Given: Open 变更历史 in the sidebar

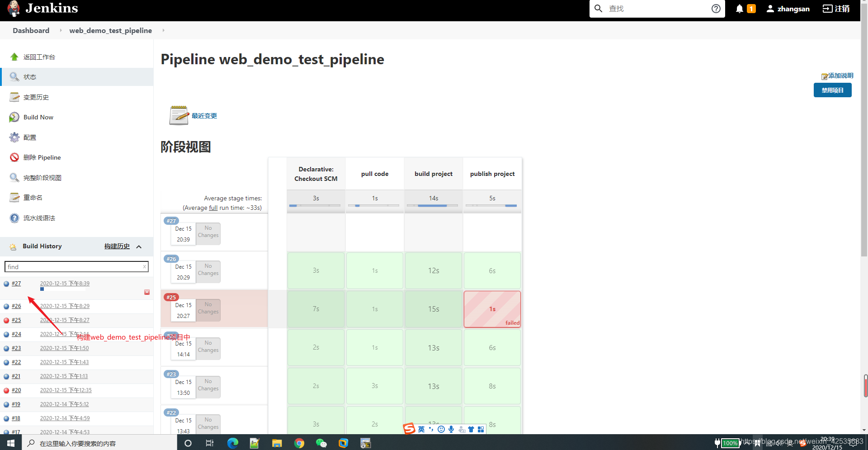Looking at the screenshot, I should click(36, 97).
